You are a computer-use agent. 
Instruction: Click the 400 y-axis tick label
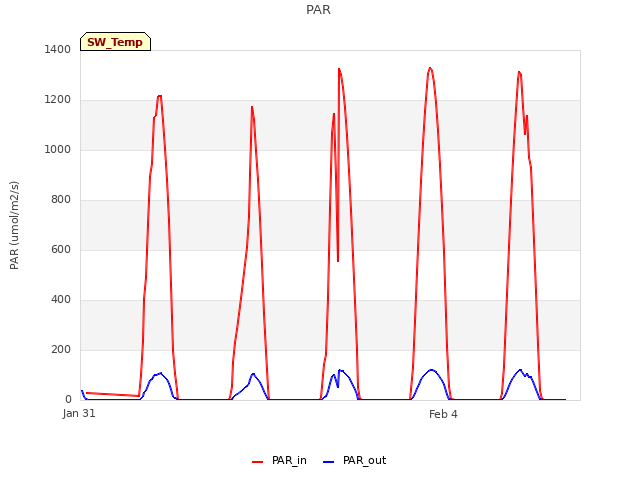[x=61, y=300]
